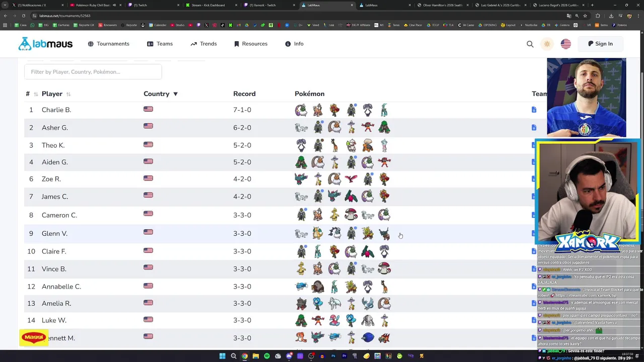Click the player name Luke W.
This screenshot has width=644, height=362.
click(x=54, y=320)
